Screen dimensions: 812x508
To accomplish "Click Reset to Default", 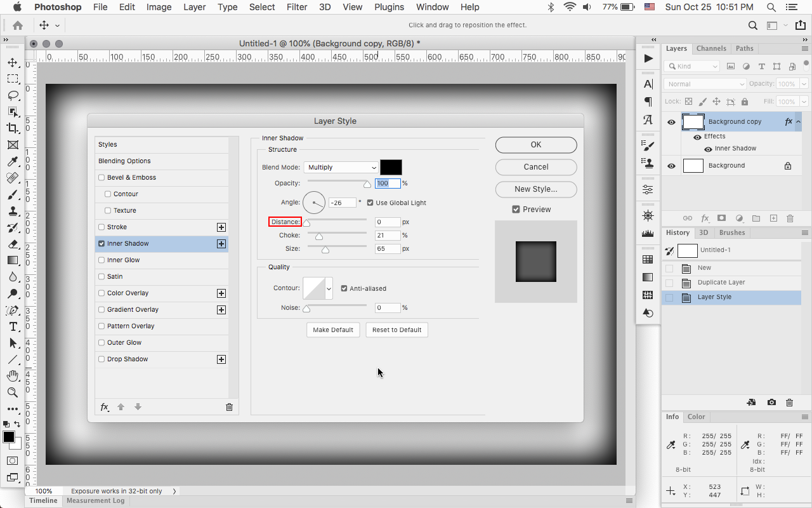I will 396,330.
